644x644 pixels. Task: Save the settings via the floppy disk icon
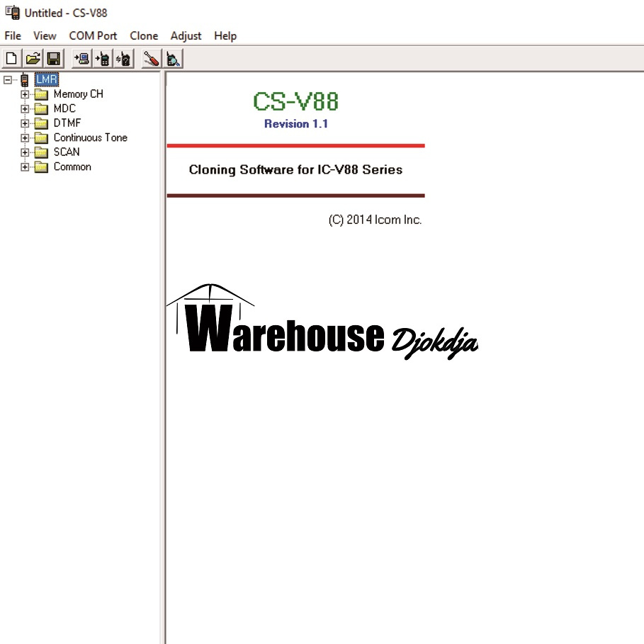53,58
